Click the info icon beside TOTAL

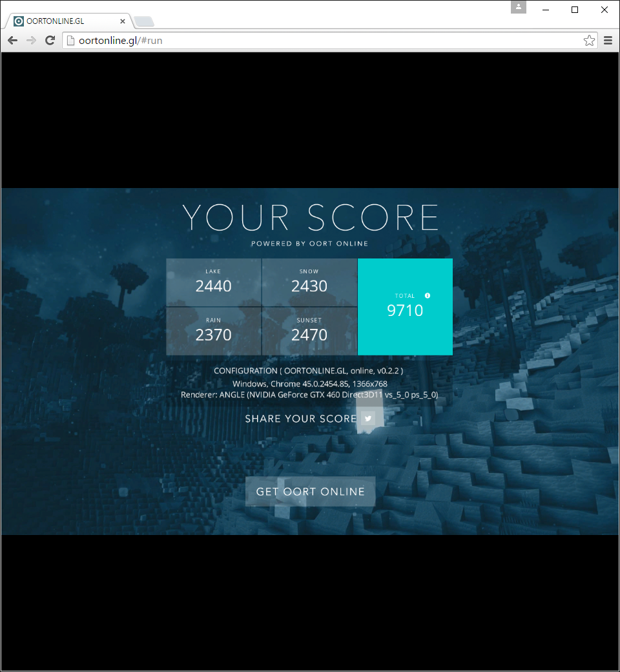(427, 296)
